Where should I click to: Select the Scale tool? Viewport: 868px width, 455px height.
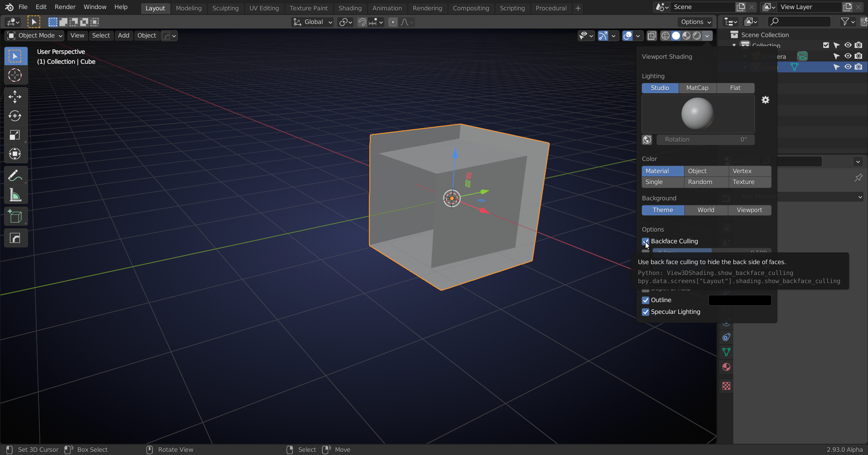coord(15,135)
